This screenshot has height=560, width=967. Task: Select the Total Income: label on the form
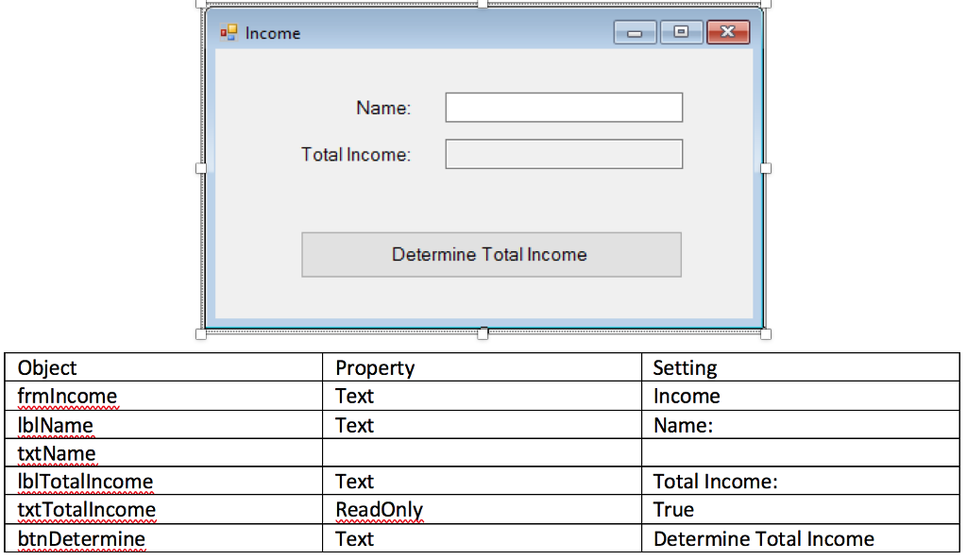355,154
